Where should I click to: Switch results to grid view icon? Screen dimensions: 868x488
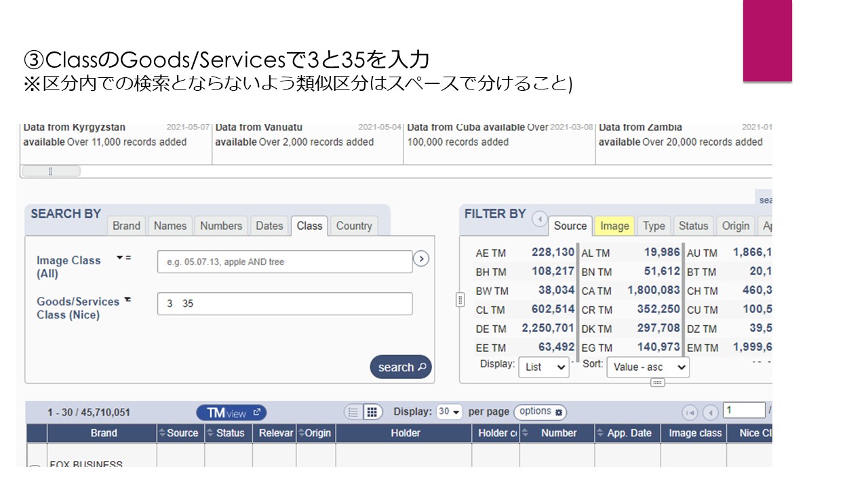point(372,411)
